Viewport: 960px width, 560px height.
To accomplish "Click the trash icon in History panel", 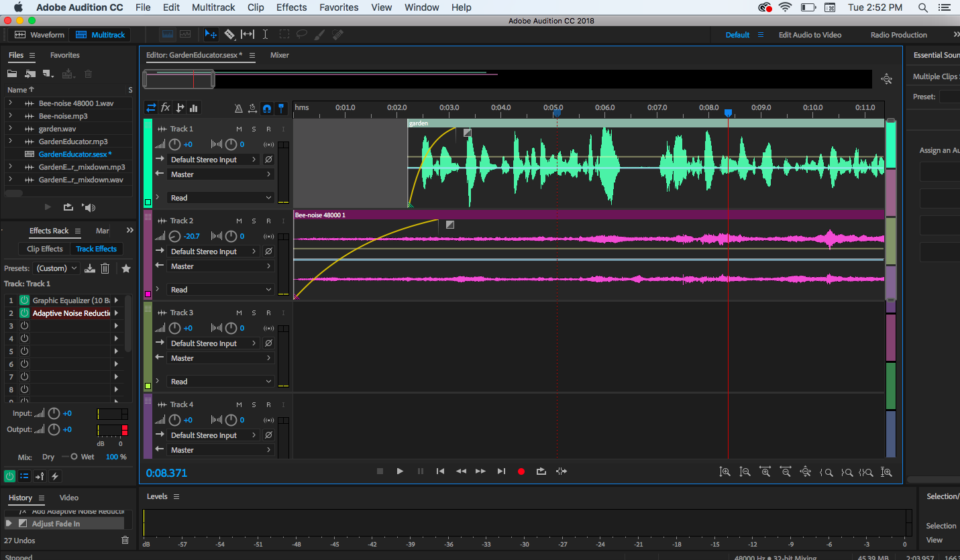I will tap(125, 540).
